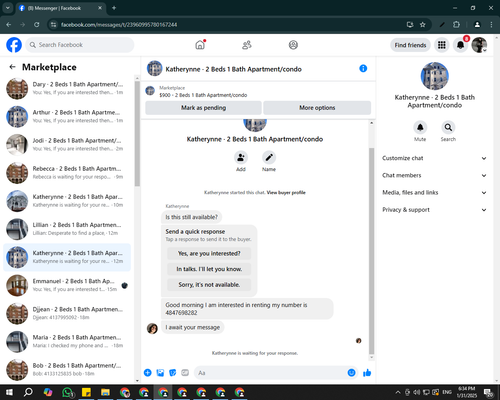This screenshot has height=400, width=500.
Task: Expand Privacy & support section
Action: click(x=434, y=210)
